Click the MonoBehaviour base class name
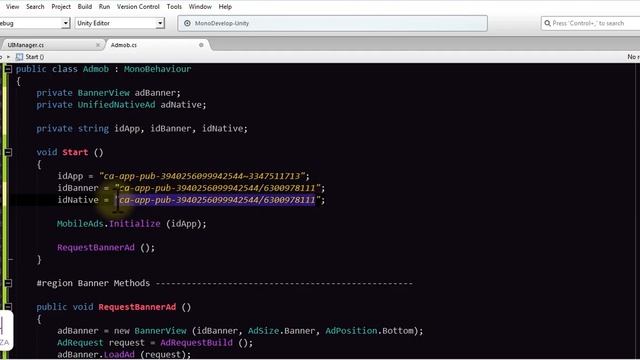 pyautogui.click(x=157, y=69)
